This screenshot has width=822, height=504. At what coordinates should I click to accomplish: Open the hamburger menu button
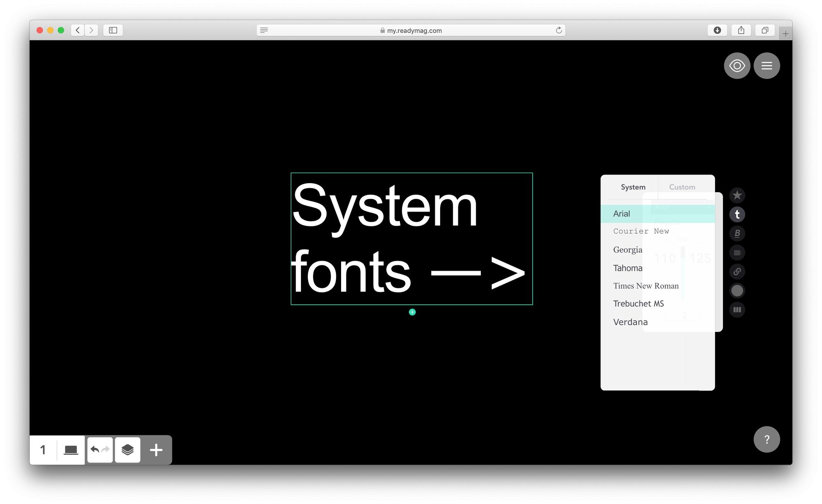767,66
